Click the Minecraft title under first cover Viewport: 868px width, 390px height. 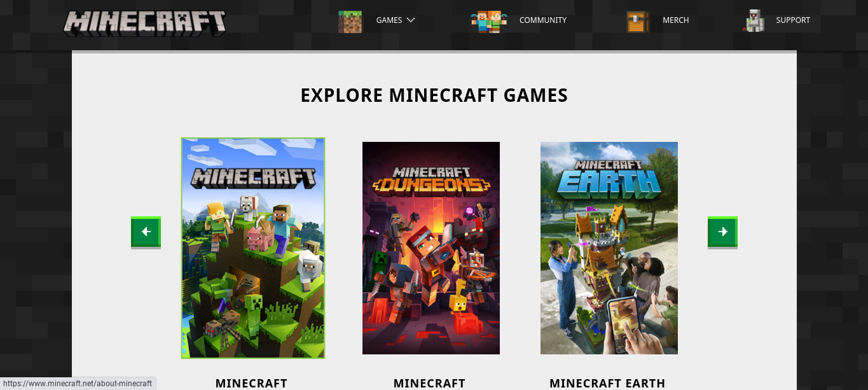click(x=251, y=383)
